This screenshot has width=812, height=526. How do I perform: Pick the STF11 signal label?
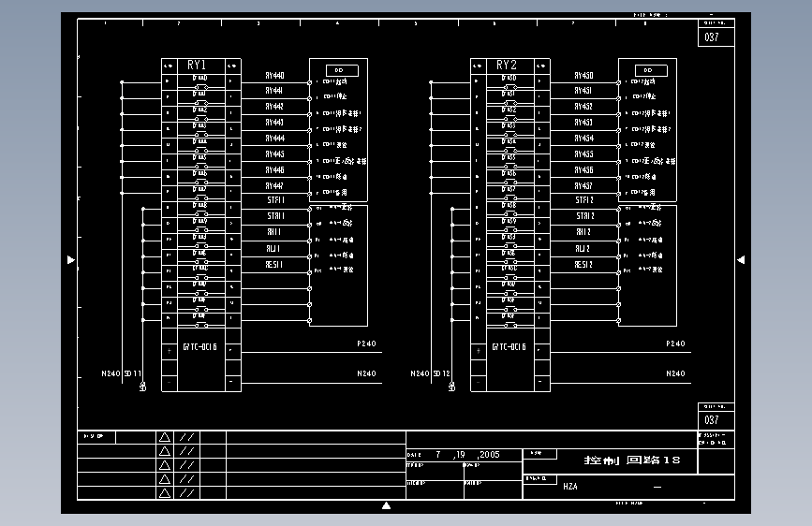pos(275,200)
